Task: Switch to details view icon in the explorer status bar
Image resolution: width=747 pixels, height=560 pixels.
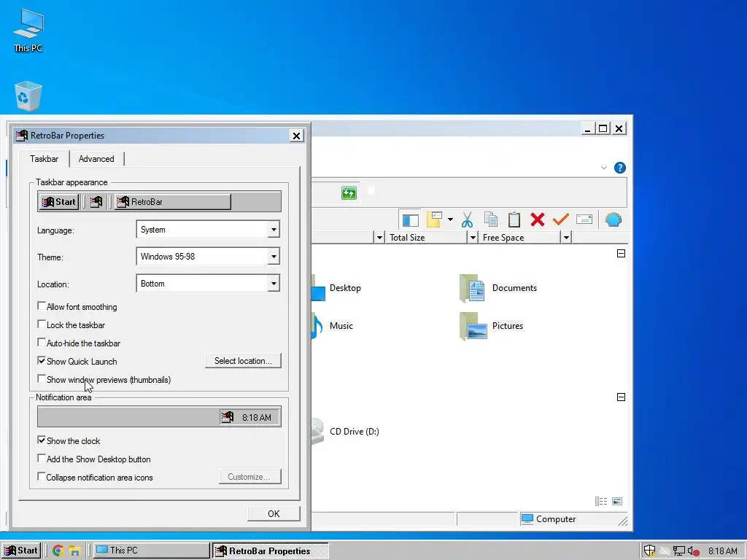Action: 601,502
